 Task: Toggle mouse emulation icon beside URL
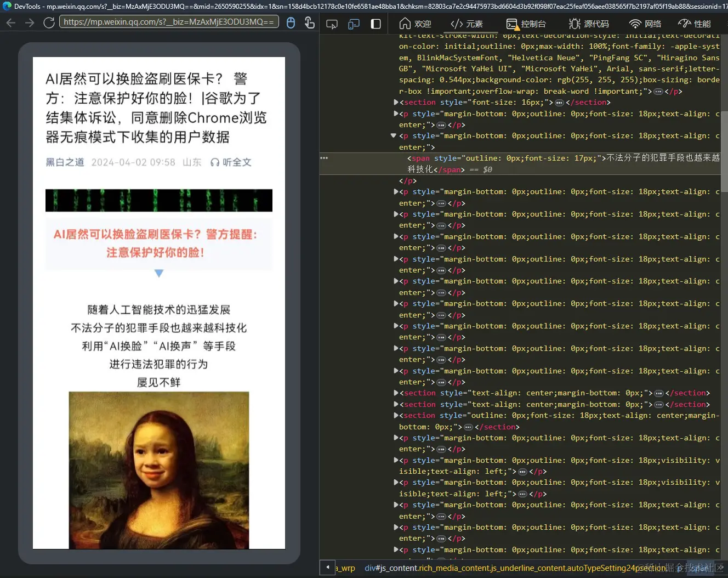291,22
